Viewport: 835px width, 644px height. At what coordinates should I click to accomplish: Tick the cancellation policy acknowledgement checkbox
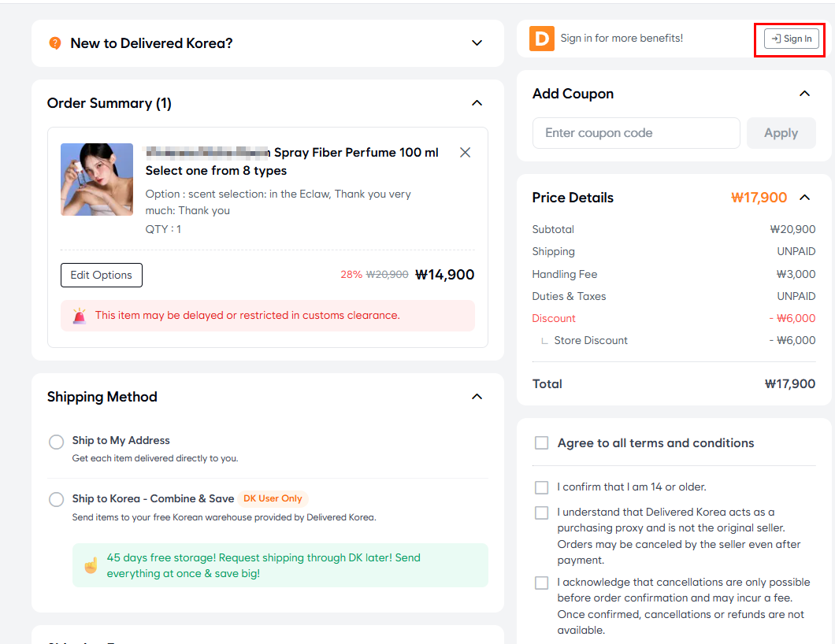click(542, 583)
